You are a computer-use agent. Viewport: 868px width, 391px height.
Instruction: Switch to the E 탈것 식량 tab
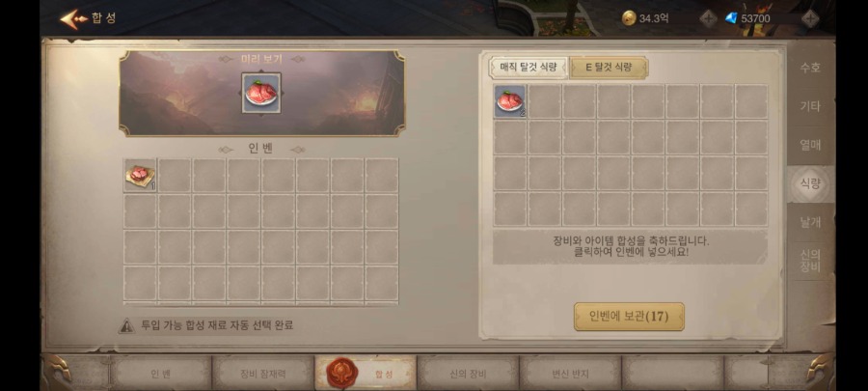click(x=609, y=68)
